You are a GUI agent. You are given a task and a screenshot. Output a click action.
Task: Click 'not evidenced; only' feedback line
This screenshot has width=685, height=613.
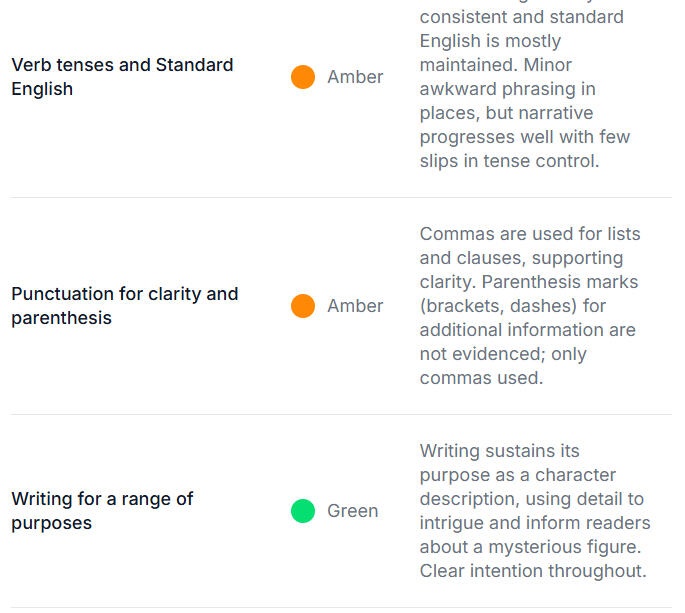pos(503,354)
